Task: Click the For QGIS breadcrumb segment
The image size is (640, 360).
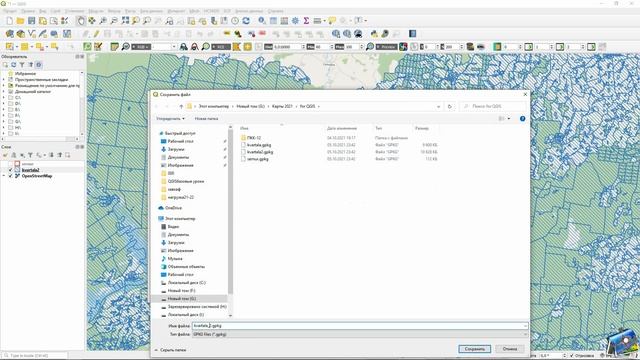Action: coord(307,107)
